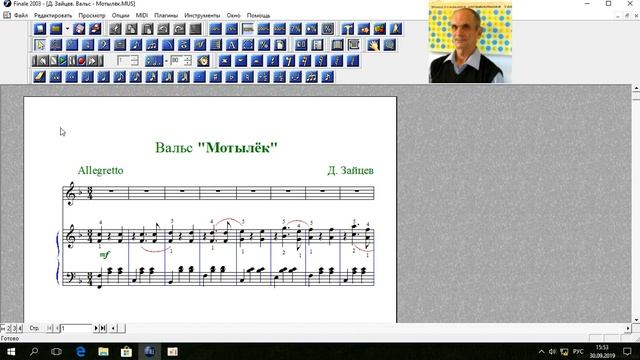
Task: Open the Файл menu
Action: tap(21, 15)
